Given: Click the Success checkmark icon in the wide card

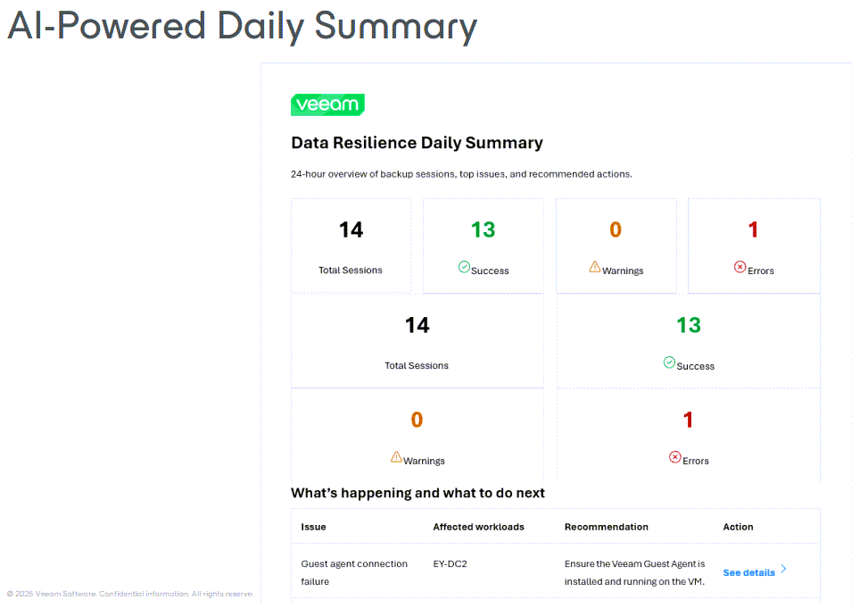Looking at the screenshot, I should [669, 362].
